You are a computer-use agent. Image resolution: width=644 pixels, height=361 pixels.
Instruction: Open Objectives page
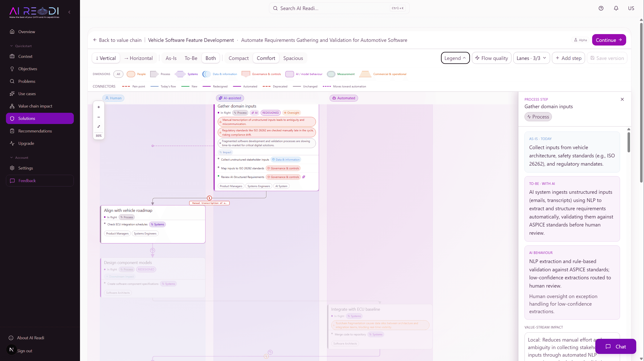pos(40,69)
